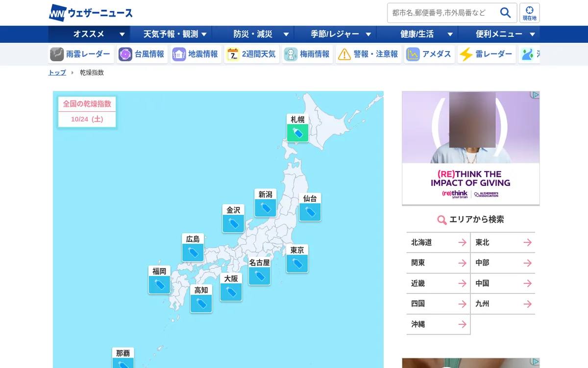Expand the 健康/生活 menu arrow
The image size is (588, 368).
click(450, 34)
